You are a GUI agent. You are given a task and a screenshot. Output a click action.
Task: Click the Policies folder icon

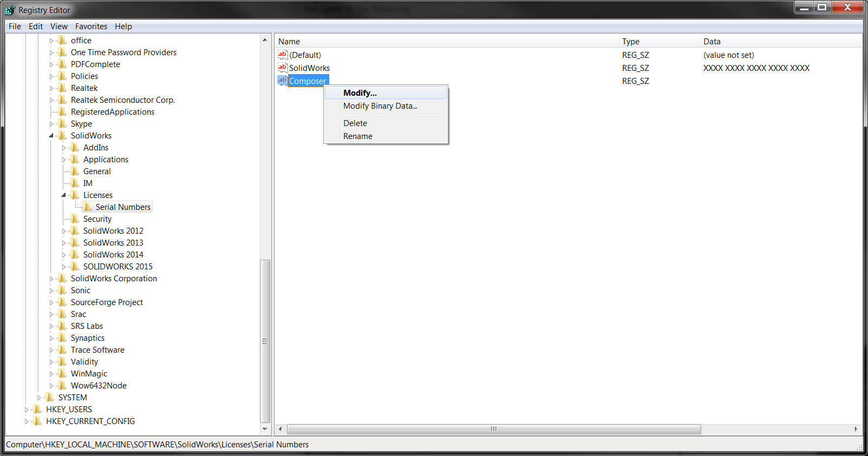(63, 76)
